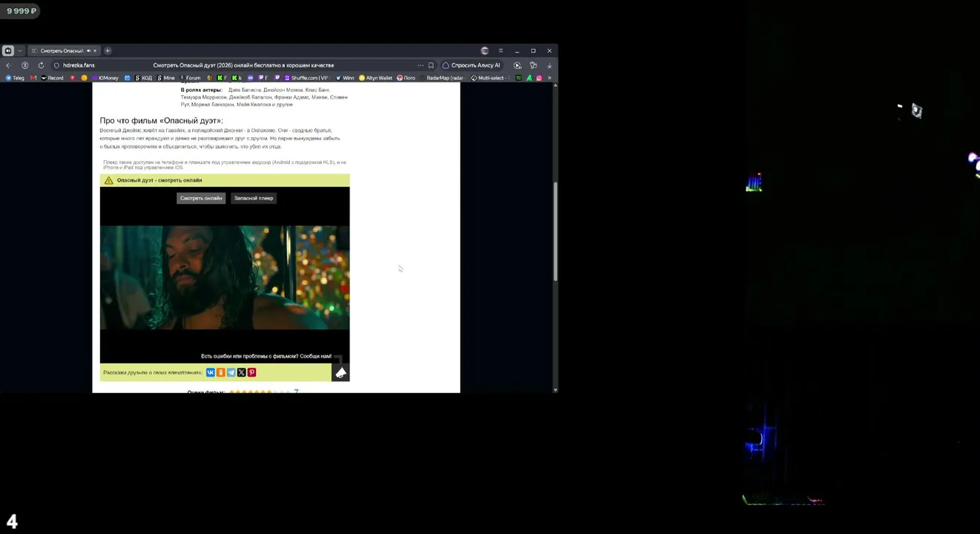Click the yellow warning triangle icon
This screenshot has height=534, width=980.
coord(109,180)
